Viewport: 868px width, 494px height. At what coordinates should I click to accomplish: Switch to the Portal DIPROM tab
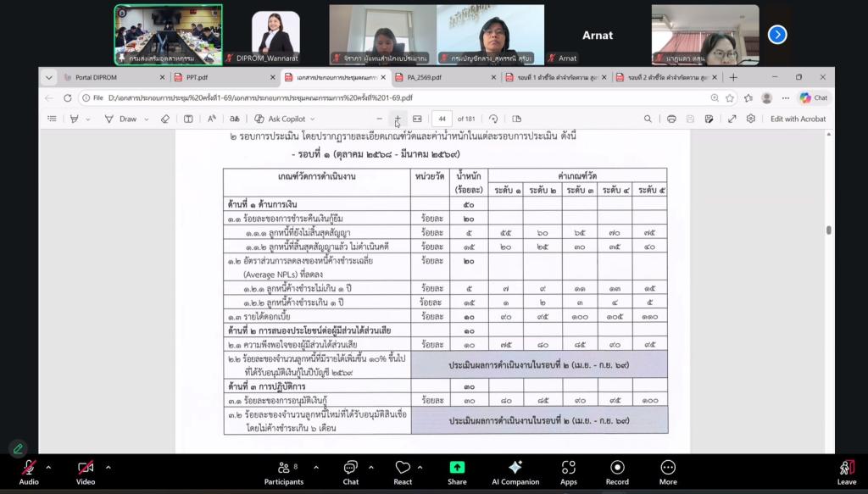[x=96, y=77]
